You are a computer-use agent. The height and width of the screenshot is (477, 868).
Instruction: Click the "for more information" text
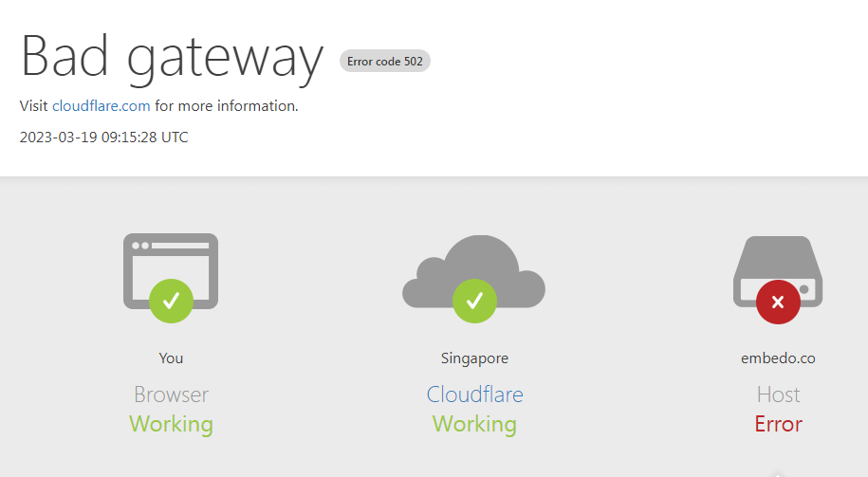227,106
